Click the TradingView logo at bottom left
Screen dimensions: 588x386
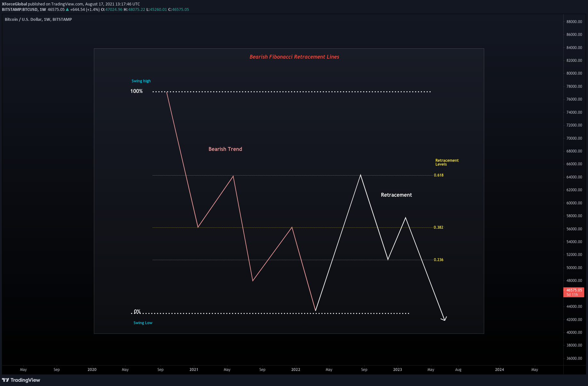click(x=21, y=380)
